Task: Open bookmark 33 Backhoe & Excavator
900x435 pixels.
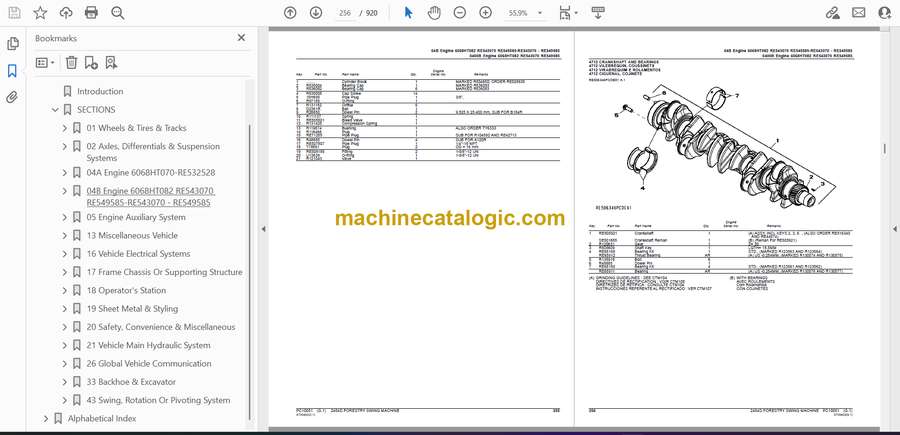Action: click(131, 382)
